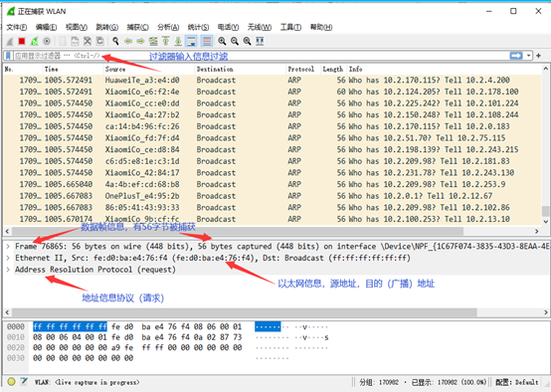Viewport: 551px width, 392px height.
Task: Click the go to specific packet icon
Action: click(x=153, y=42)
